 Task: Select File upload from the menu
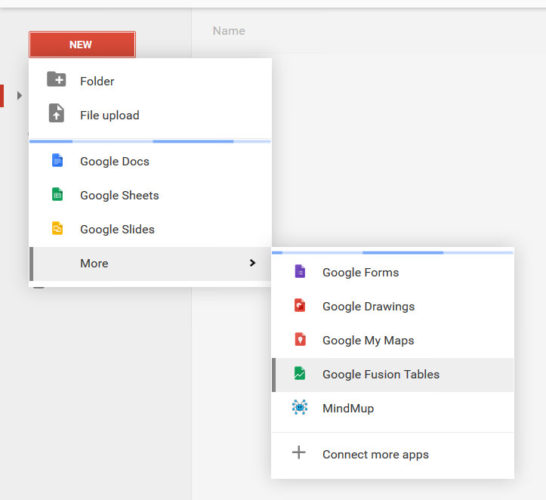(150, 115)
